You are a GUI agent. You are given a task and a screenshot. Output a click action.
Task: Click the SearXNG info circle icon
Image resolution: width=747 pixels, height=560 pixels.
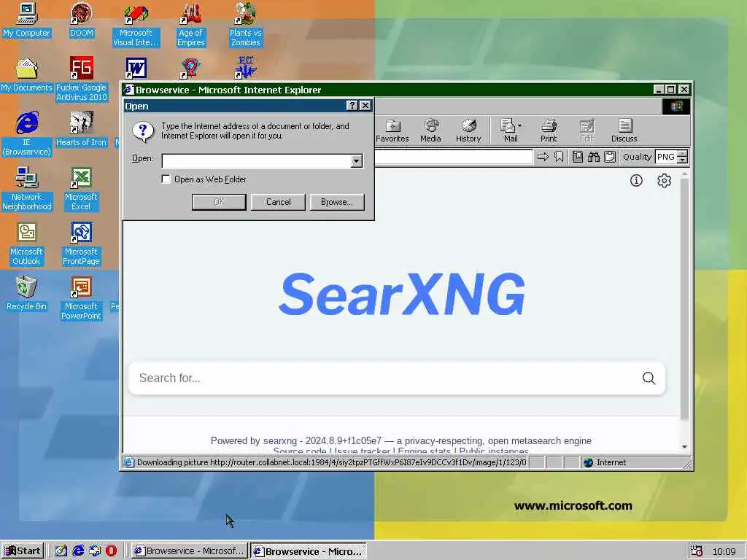636,181
